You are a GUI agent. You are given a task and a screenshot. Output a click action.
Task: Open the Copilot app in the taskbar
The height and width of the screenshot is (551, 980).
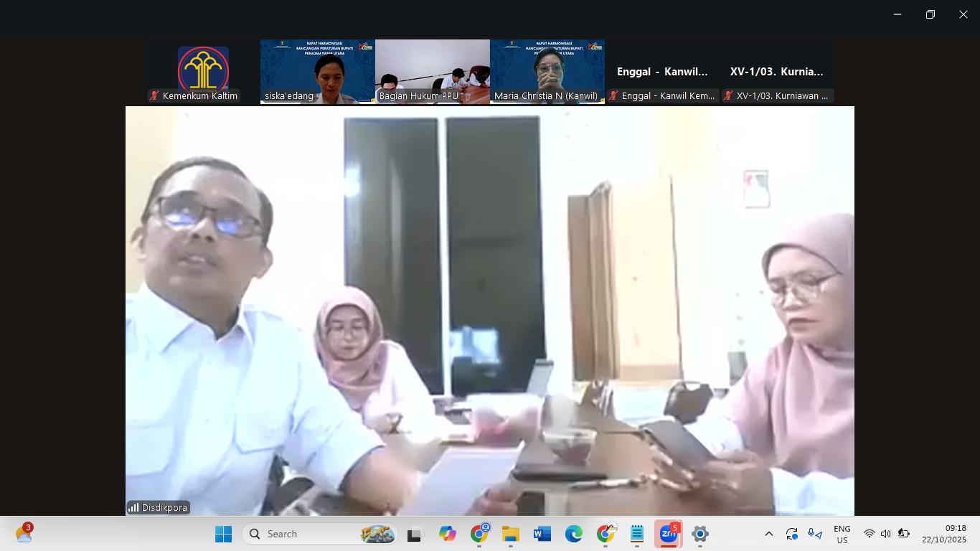click(x=447, y=534)
